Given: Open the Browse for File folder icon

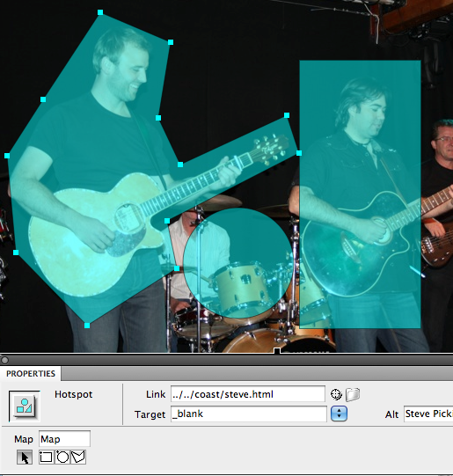Looking at the screenshot, I should pos(352,394).
